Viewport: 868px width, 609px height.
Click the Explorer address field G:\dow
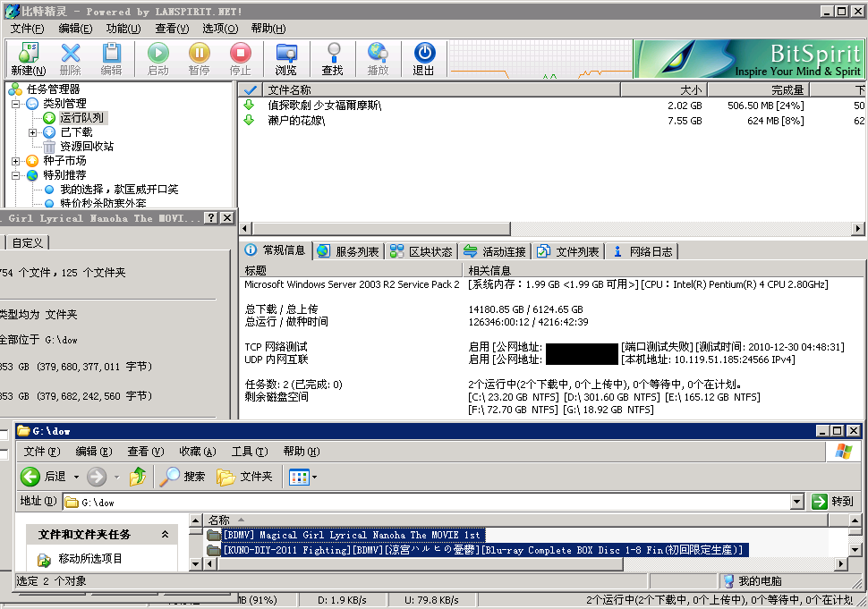point(430,503)
